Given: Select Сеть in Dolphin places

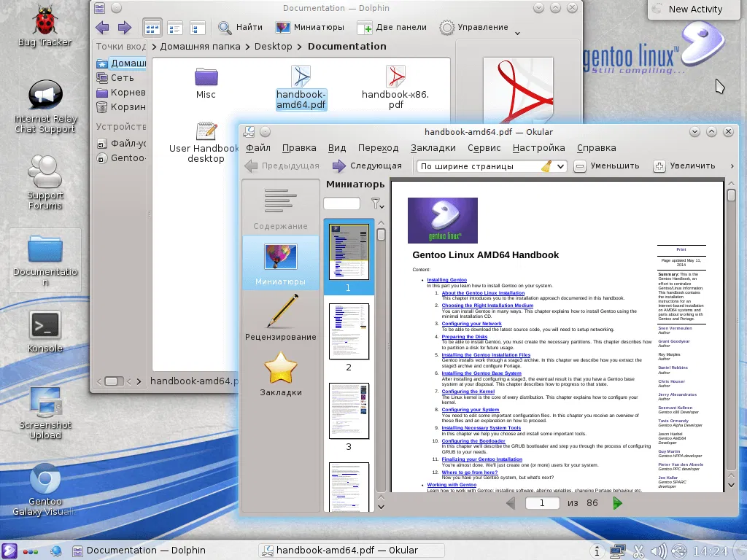Looking at the screenshot, I should pos(121,77).
